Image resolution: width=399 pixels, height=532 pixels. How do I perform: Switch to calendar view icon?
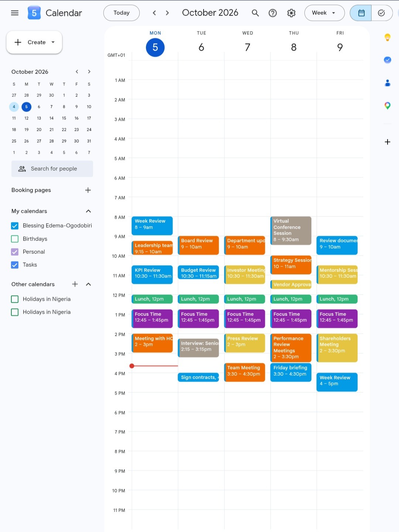[x=361, y=13]
